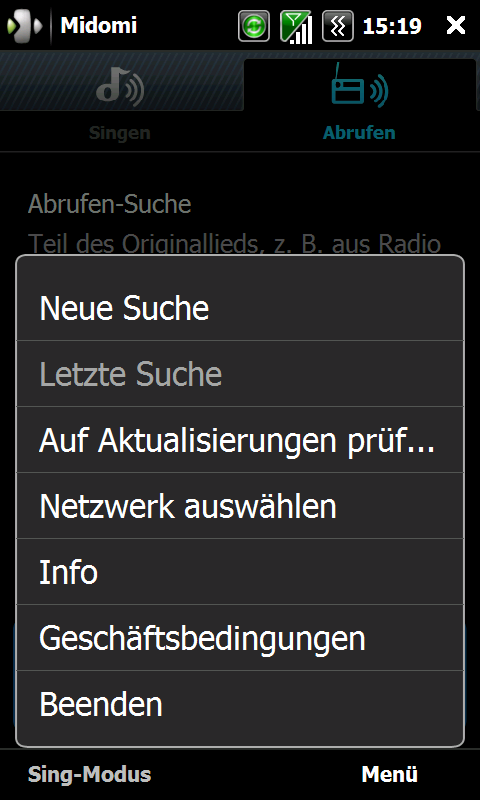Open Netzwerk auswählen menu item

pyautogui.click(x=240, y=505)
